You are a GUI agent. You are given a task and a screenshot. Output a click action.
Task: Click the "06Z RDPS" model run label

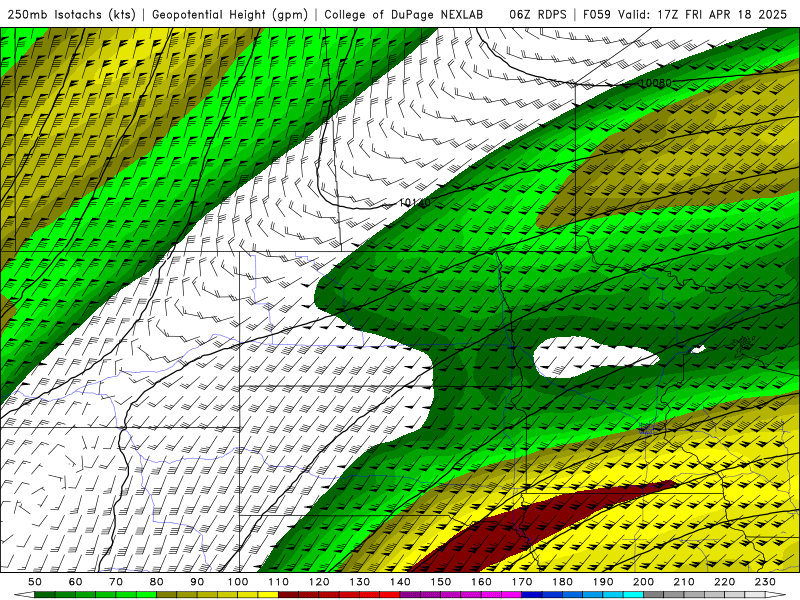537,14
